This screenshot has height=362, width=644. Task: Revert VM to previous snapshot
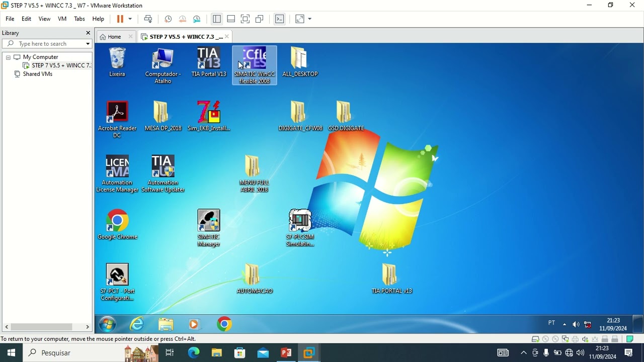tap(183, 19)
